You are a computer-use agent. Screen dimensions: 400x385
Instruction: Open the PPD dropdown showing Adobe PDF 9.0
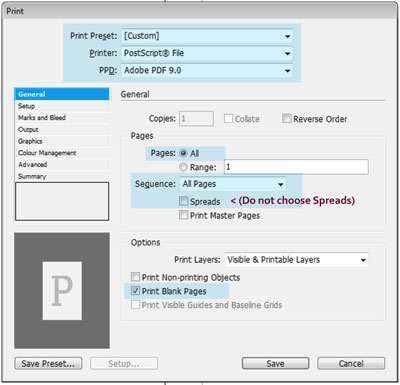(207, 71)
